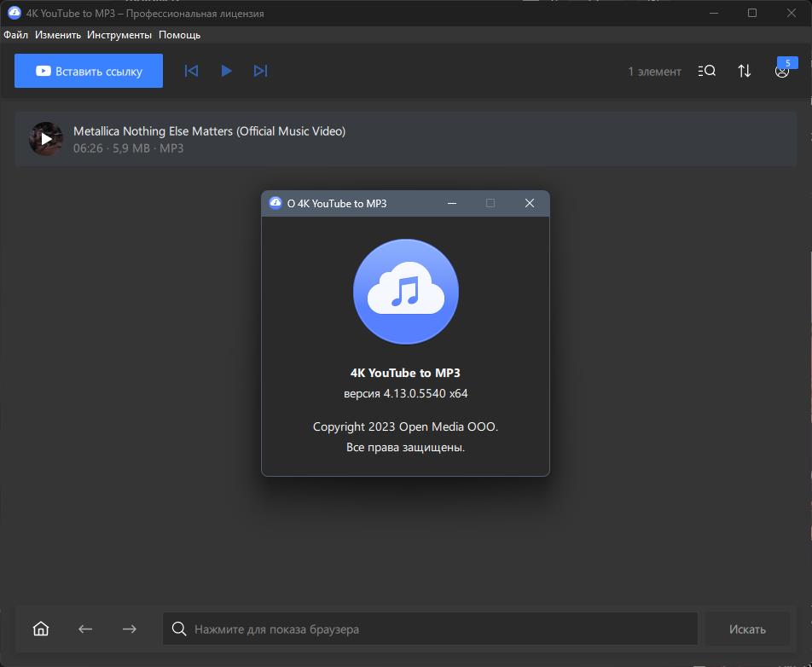
Task: Open the Помощь menu
Action: (179, 35)
